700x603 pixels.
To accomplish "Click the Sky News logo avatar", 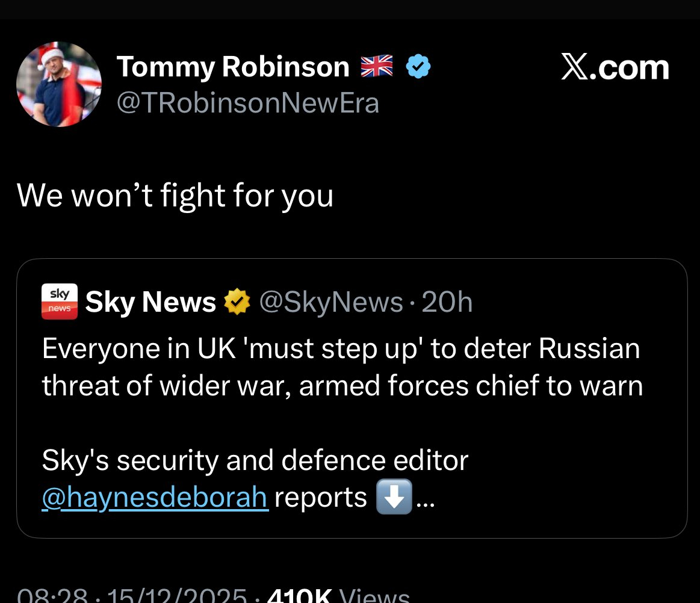I will 59,301.
